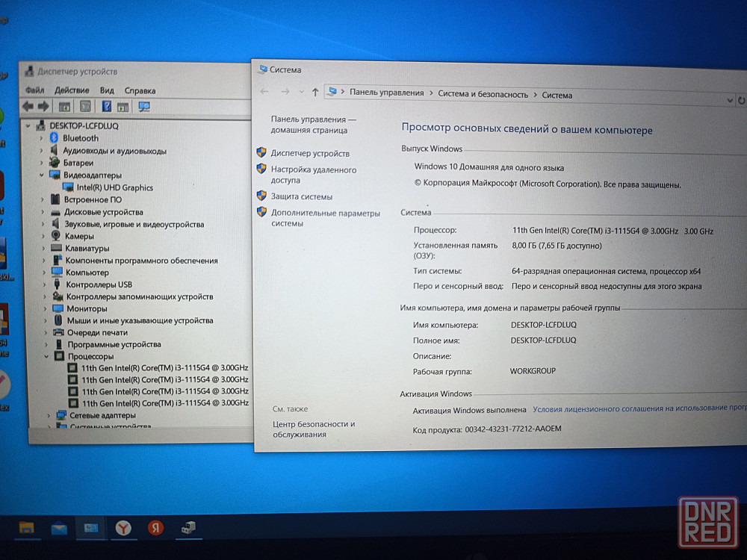This screenshot has width=747, height=560.
Task: Select the Встроенное ПО tree item
Action: tap(93, 199)
